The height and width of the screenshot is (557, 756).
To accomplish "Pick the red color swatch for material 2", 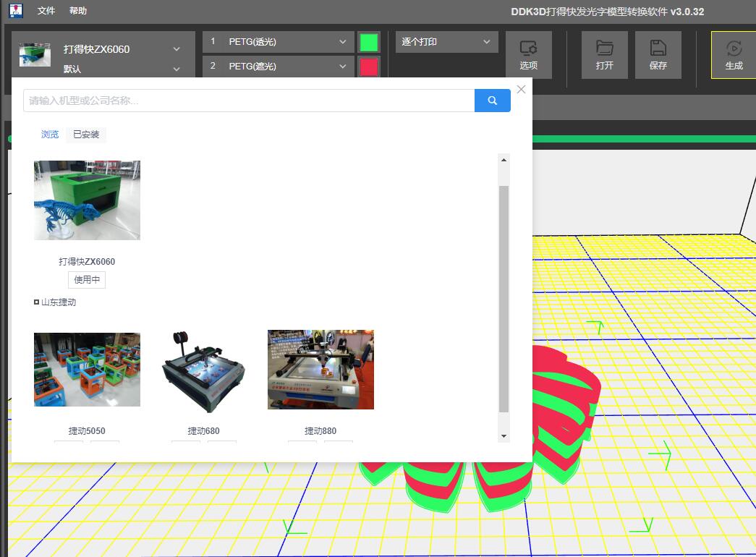I will [369, 67].
